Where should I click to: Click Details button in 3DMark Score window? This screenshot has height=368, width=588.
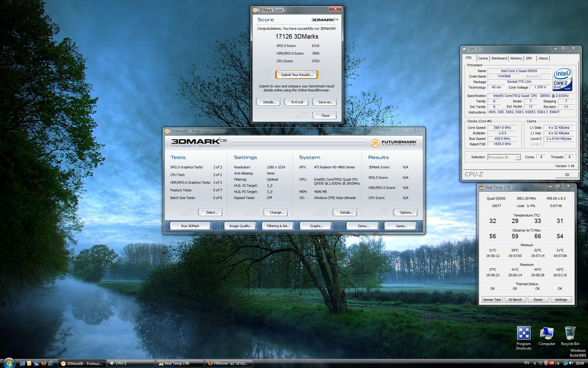(268, 102)
